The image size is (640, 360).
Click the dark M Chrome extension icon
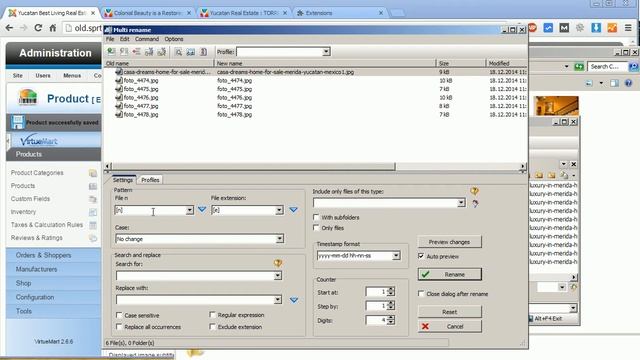click(x=564, y=28)
